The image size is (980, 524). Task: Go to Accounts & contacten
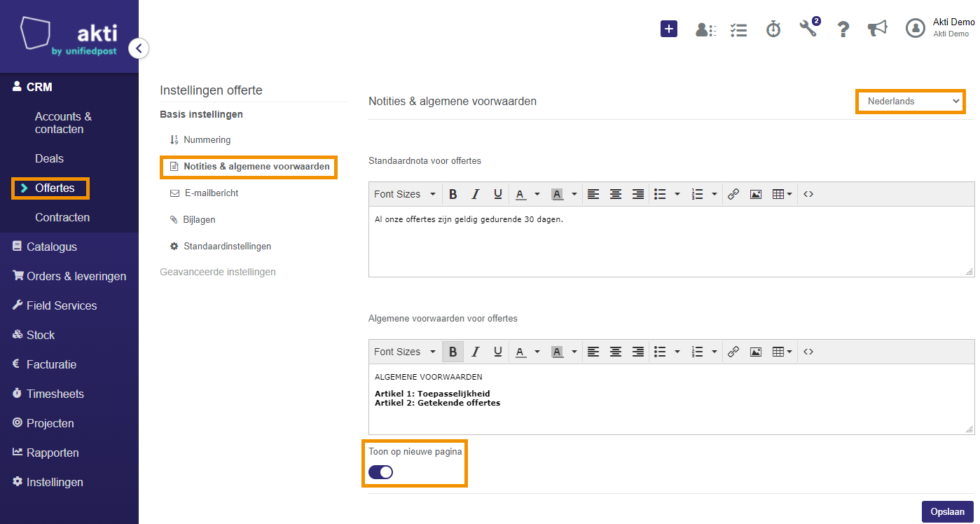click(64, 123)
